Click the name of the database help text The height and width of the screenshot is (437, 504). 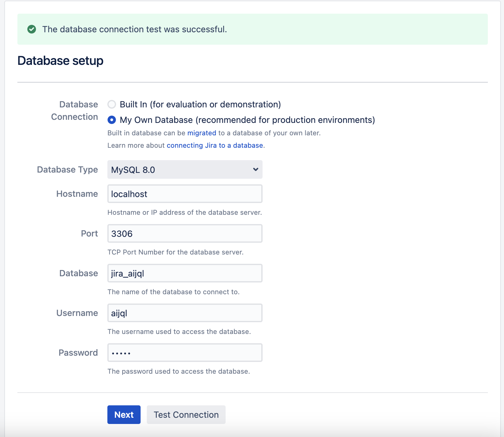173,292
